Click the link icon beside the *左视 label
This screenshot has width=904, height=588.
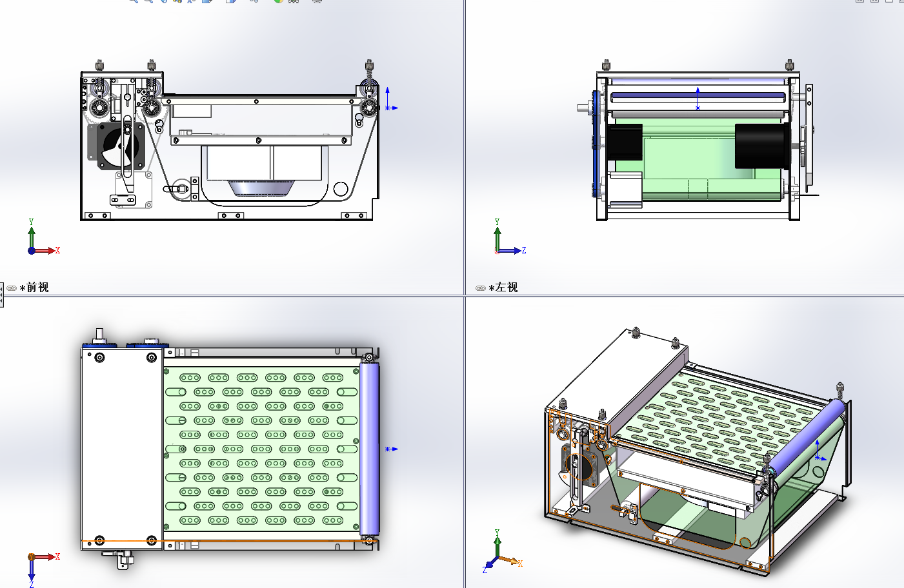point(481,288)
